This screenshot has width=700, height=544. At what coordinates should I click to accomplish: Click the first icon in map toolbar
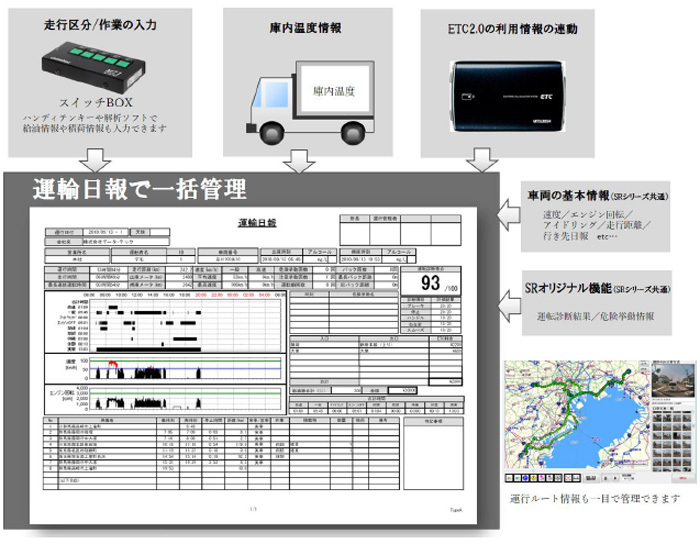pos(509,478)
